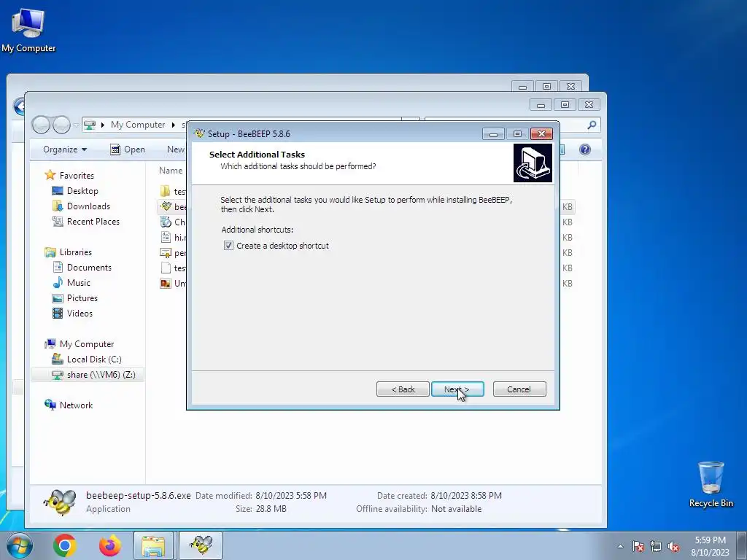The image size is (747, 560).
Task: Click Open in Explorer toolbar
Action: (128, 149)
